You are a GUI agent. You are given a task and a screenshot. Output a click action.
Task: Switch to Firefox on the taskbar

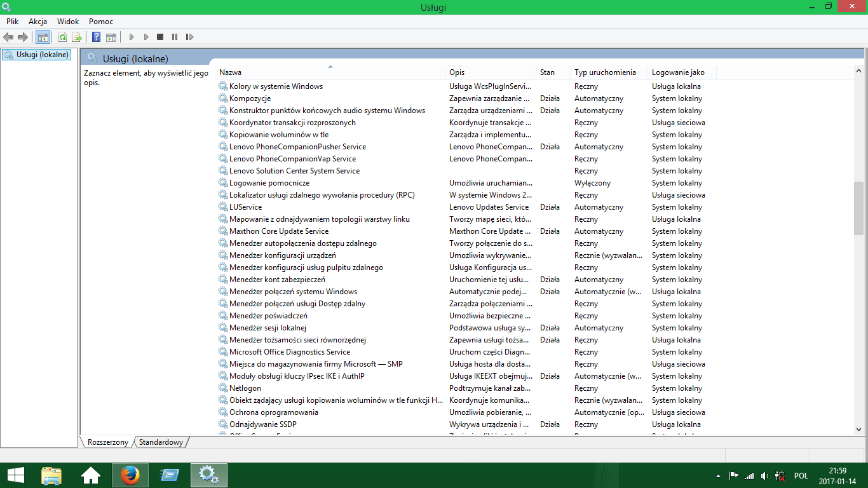pos(130,475)
